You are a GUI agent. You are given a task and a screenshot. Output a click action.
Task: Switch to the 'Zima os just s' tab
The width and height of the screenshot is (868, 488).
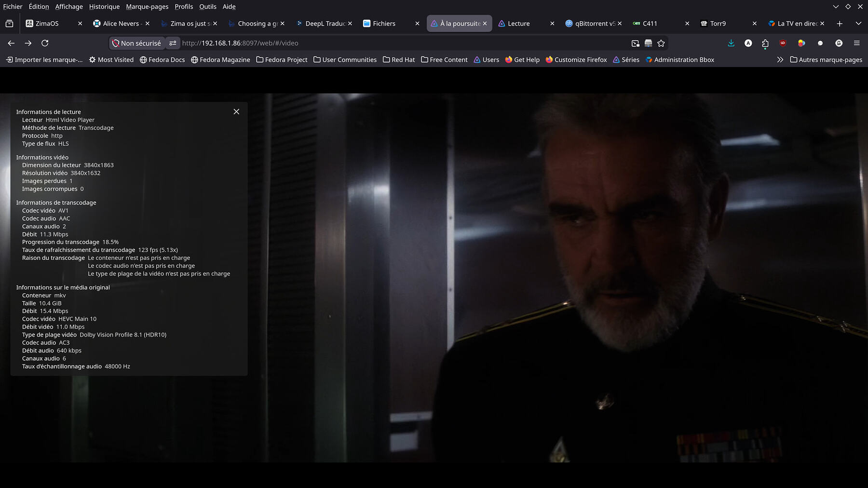click(190, 24)
